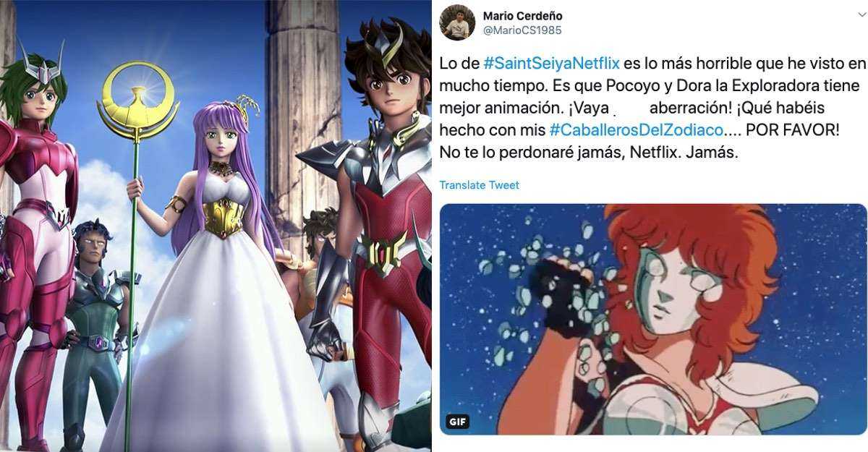Click the GIF badge on the animation
Screen dimensions: 868x452
tap(458, 421)
